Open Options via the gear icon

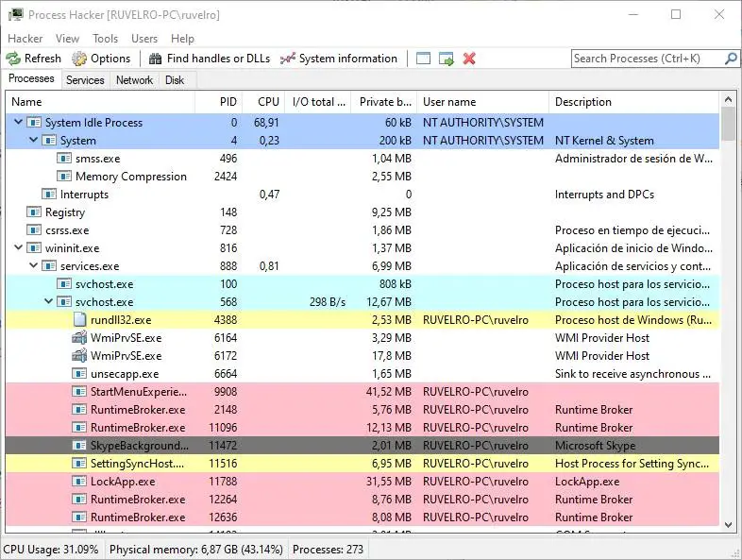pos(80,59)
